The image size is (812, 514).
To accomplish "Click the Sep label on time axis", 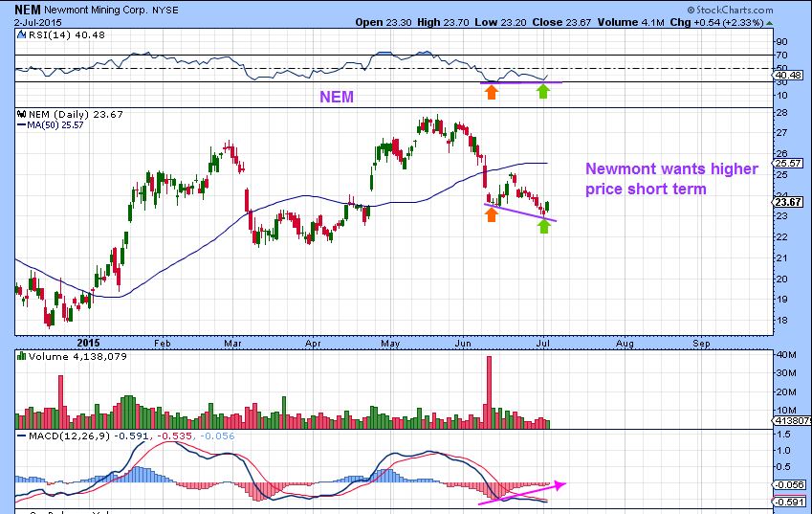I will 701,343.
